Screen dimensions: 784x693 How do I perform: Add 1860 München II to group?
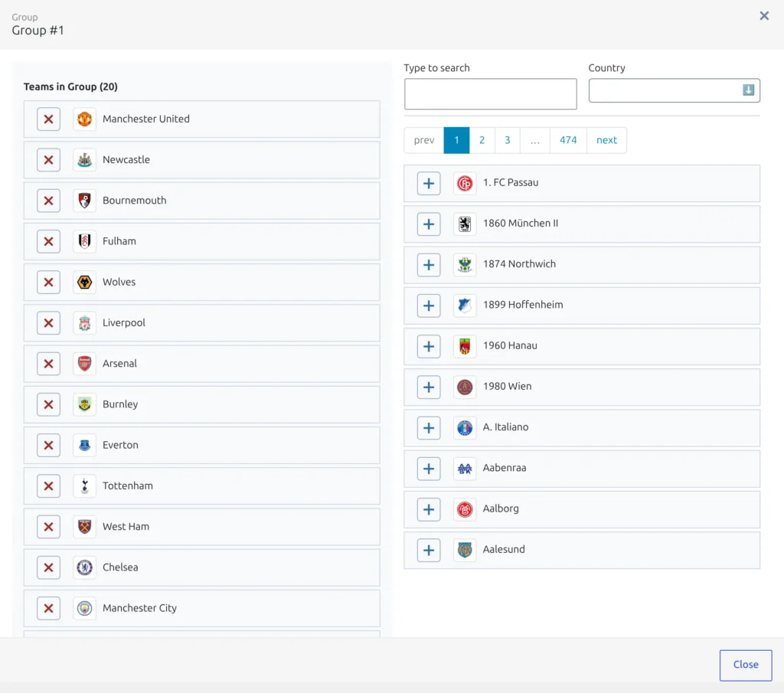tap(429, 224)
